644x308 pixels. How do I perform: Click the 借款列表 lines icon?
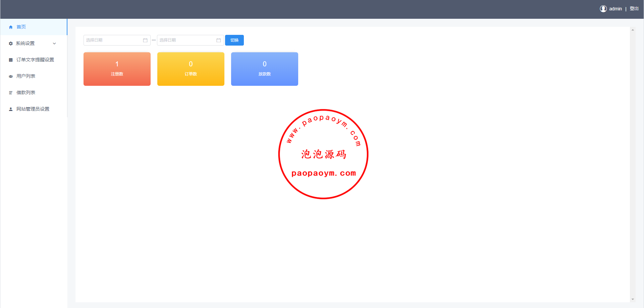pyautogui.click(x=11, y=93)
